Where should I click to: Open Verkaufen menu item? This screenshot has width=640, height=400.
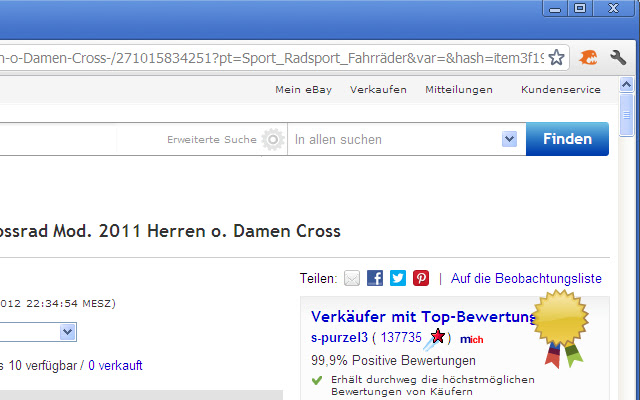pos(378,90)
